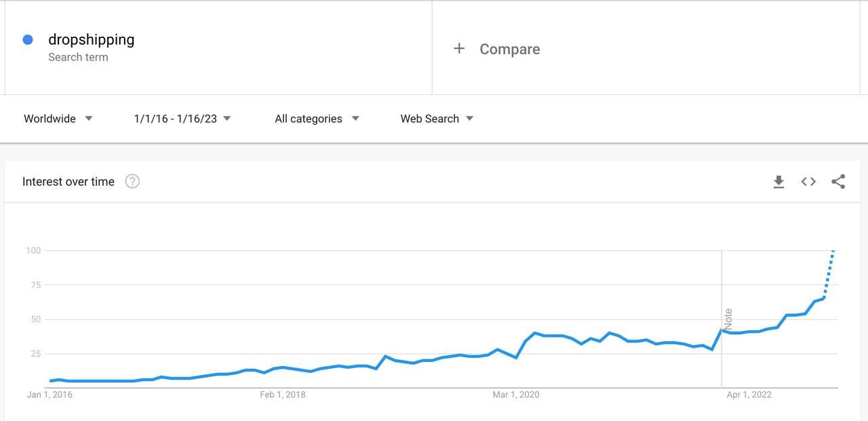Expand the All categories dropdown
Image resolution: width=868 pixels, height=421 pixels.
317,119
